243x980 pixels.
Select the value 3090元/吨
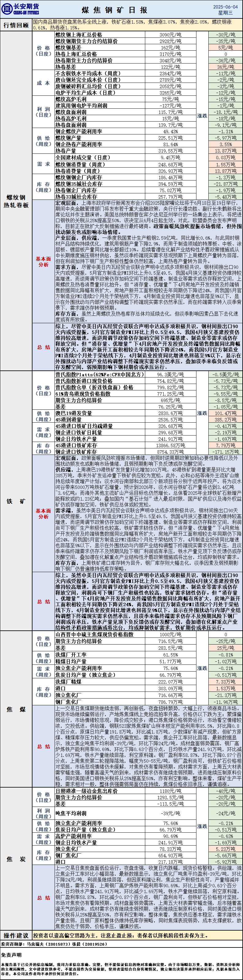pyautogui.click(x=170, y=35)
